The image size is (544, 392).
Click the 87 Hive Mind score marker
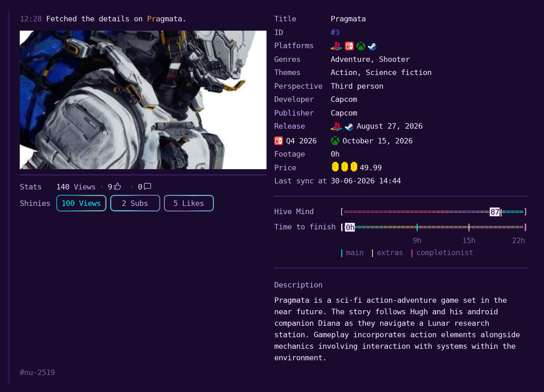click(495, 212)
